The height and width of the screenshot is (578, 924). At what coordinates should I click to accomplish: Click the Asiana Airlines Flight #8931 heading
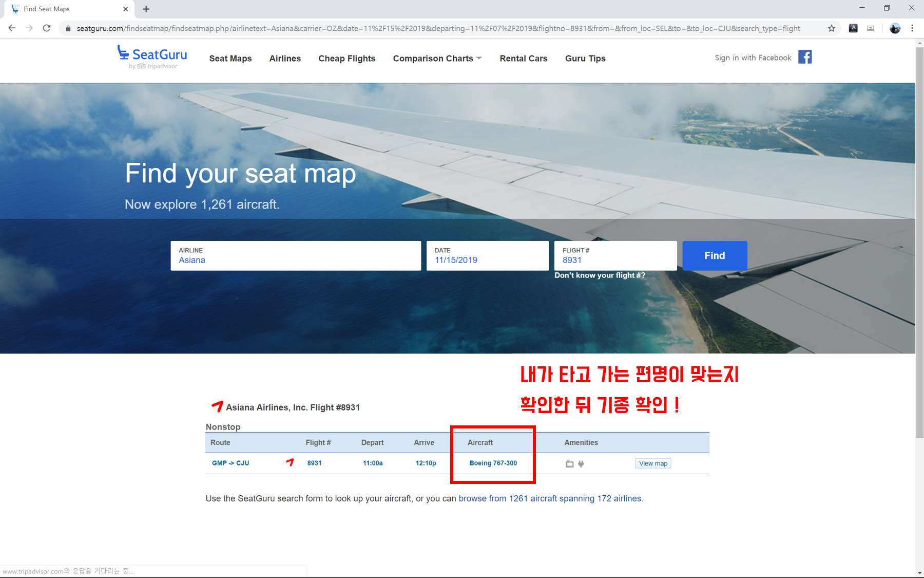pos(293,407)
